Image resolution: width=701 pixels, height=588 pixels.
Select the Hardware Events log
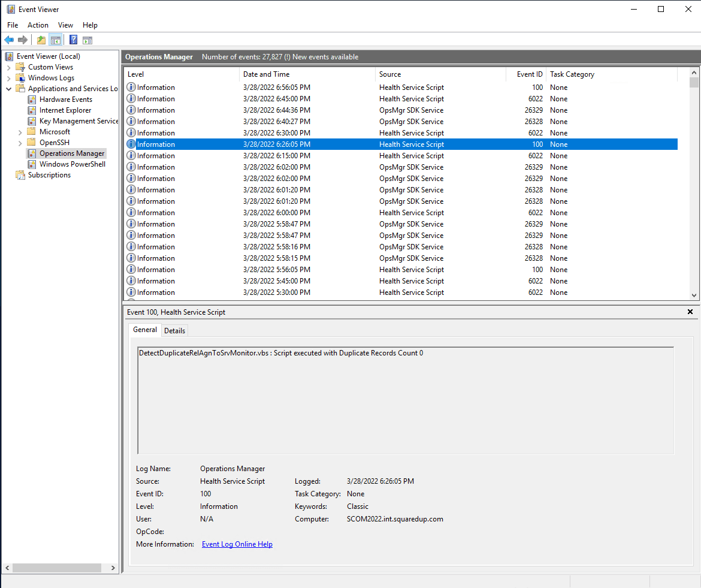click(65, 99)
